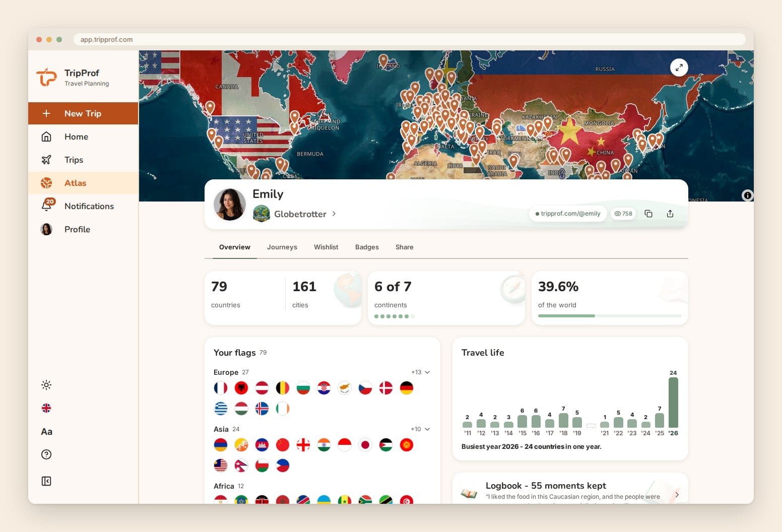This screenshot has height=532, width=782.
Task: Open Globetrotter details via its chevron
Action: click(x=334, y=214)
